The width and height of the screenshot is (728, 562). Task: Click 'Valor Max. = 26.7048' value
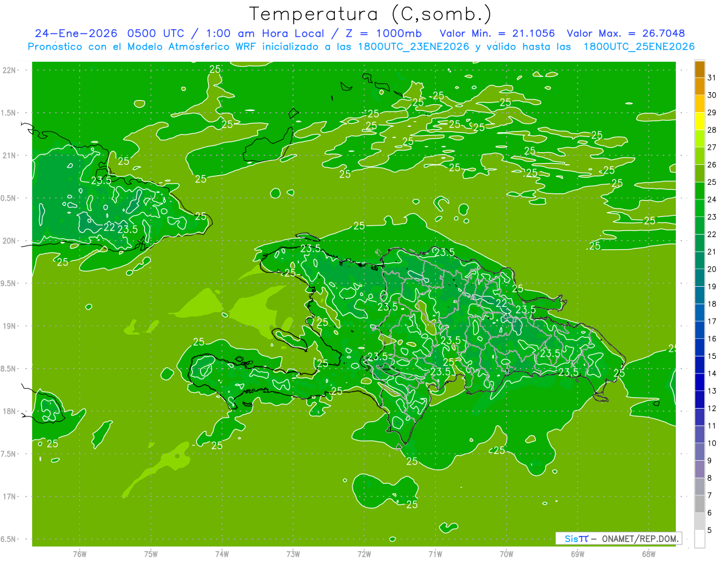(625, 33)
